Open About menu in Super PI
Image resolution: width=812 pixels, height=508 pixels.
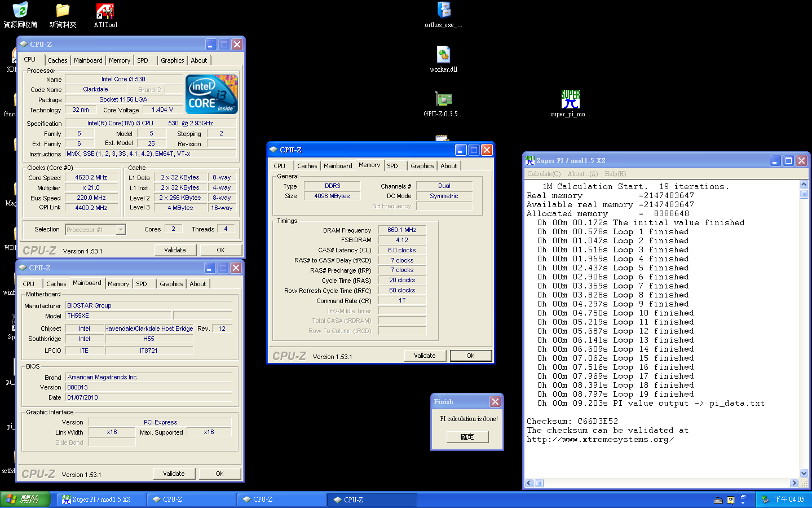click(x=582, y=174)
